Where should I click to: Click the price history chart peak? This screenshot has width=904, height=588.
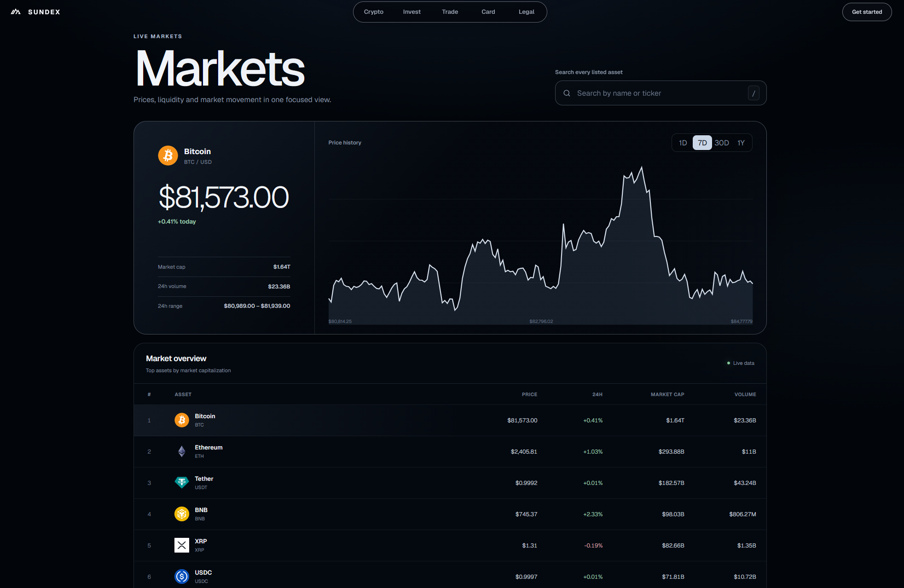[x=642, y=167]
